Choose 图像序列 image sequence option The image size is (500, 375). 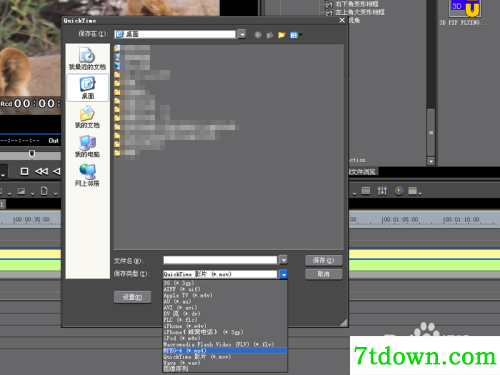click(x=224, y=369)
